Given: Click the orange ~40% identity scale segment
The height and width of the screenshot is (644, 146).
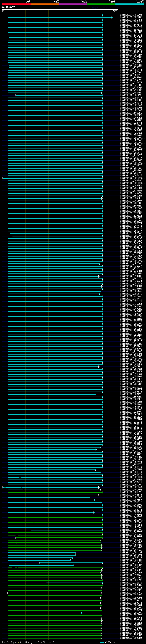Looking at the screenshot, I should pyautogui.click(x=45, y=4).
